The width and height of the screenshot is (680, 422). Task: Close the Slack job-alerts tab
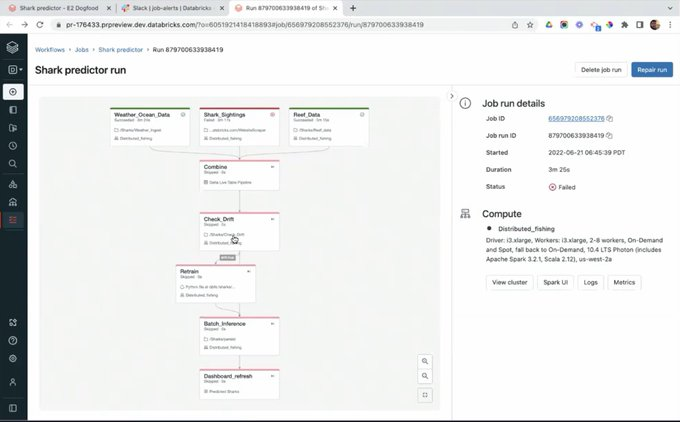point(222,8)
